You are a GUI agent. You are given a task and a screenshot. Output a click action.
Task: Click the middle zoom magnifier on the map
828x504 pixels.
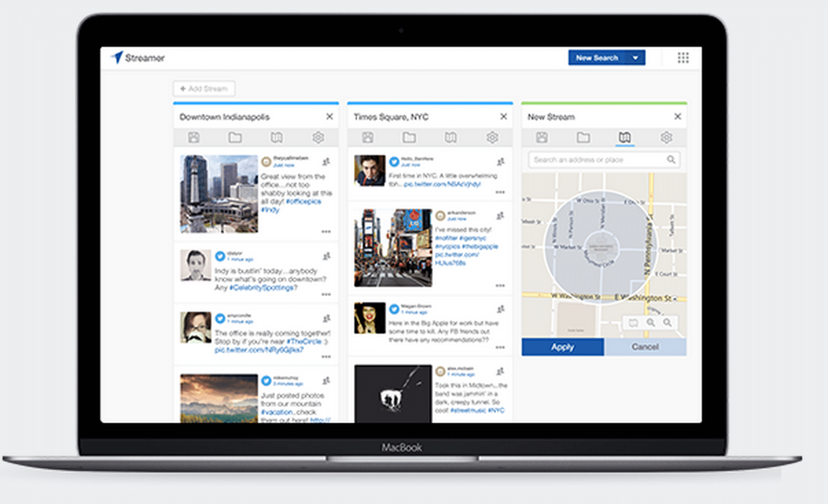650,323
